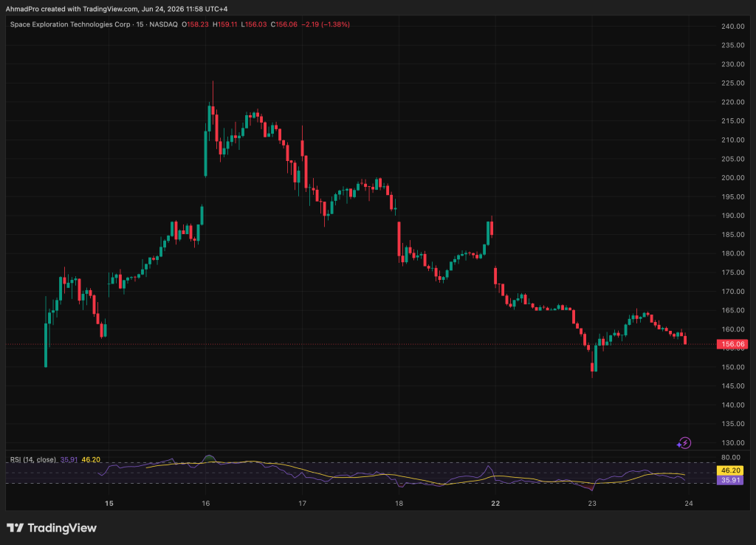Click the 145.00 price axis label
This screenshot has width=756, height=545.
pyautogui.click(x=733, y=385)
